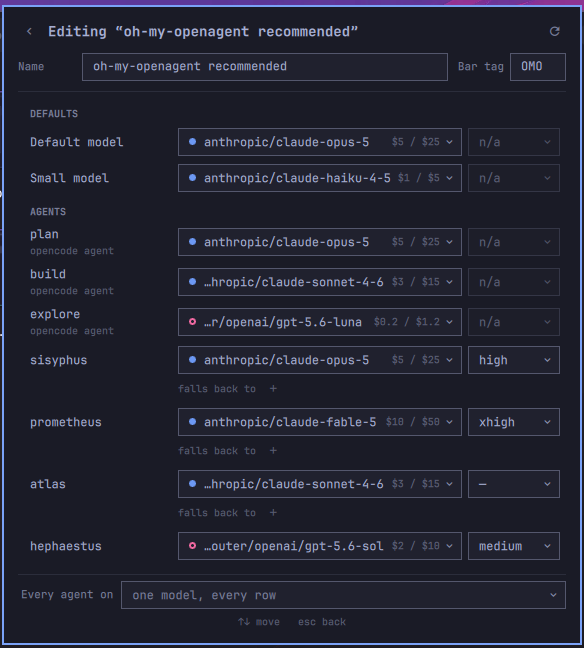Open the build agent n/a effort dropdown
The height and width of the screenshot is (648, 584).
click(514, 282)
